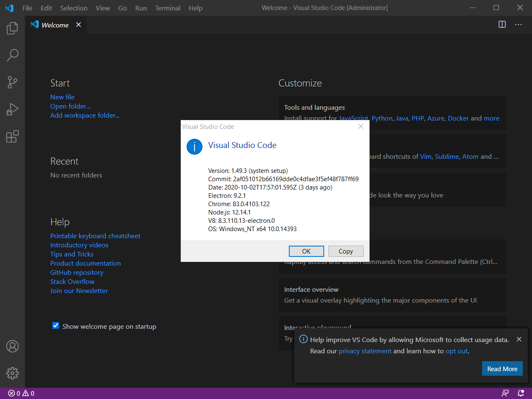Click the Interface overview card
This screenshot has width=532, height=399.
pyautogui.click(x=392, y=295)
